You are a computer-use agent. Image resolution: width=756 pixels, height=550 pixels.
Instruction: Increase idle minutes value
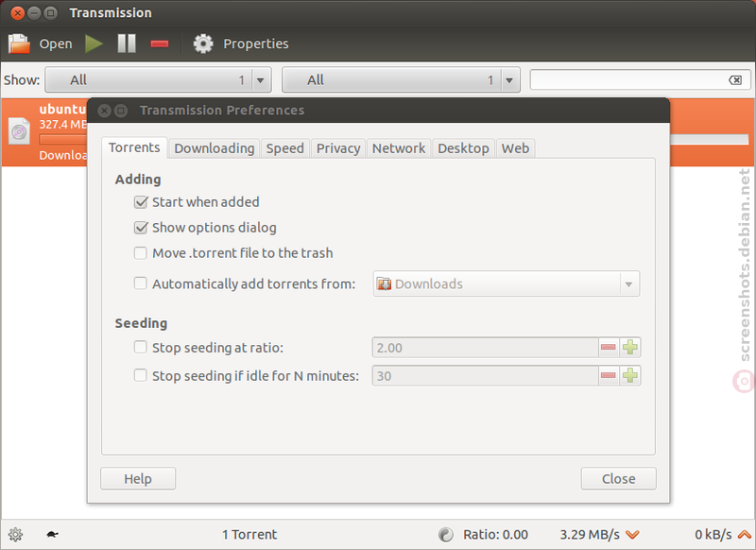click(630, 375)
